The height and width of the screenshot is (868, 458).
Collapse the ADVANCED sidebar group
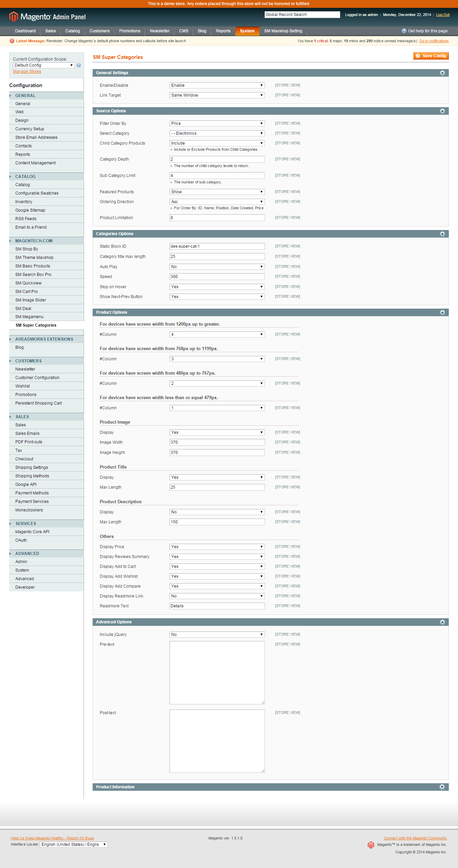tap(46, 554)
